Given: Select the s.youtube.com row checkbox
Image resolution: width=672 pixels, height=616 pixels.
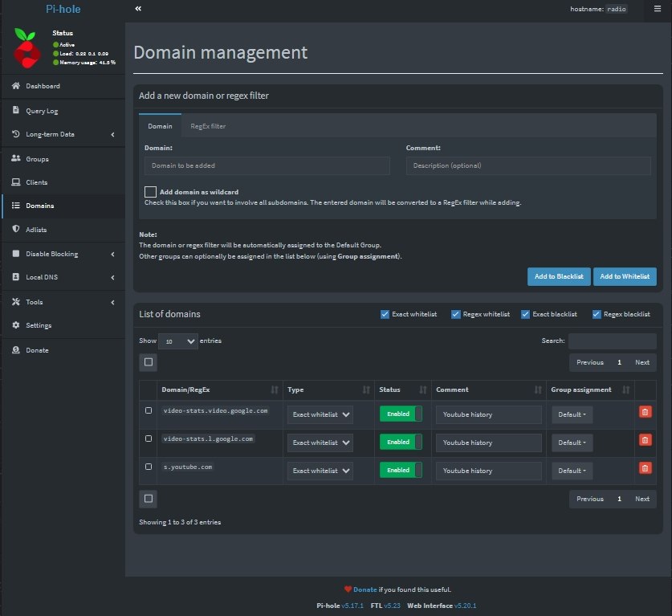Looking at the screenshot, I should [149, 467].
